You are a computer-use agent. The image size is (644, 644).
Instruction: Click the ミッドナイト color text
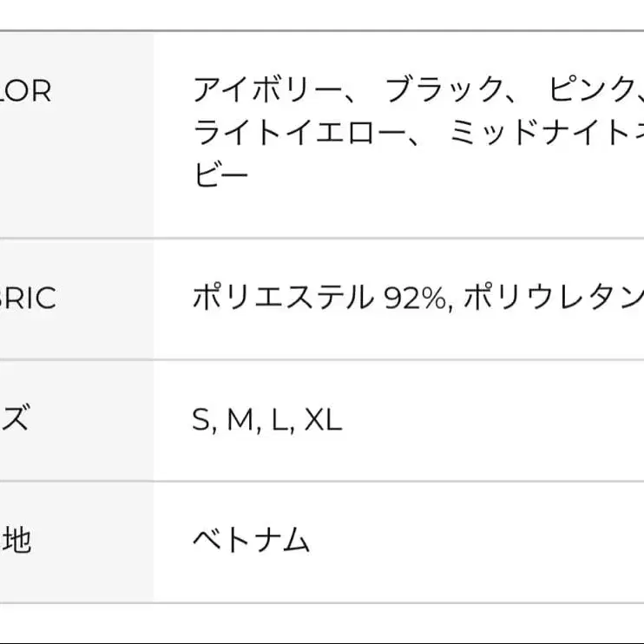tap(538, 133)
